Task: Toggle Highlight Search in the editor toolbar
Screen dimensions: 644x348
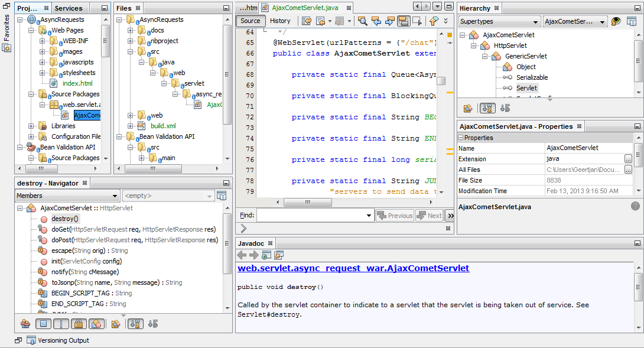Action: point(405,21)
